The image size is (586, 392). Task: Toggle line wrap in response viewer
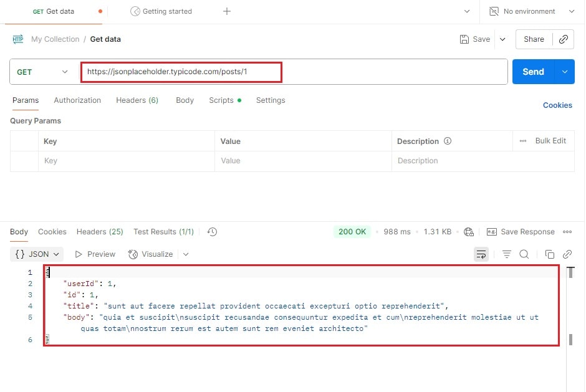(x=481, y=254)
